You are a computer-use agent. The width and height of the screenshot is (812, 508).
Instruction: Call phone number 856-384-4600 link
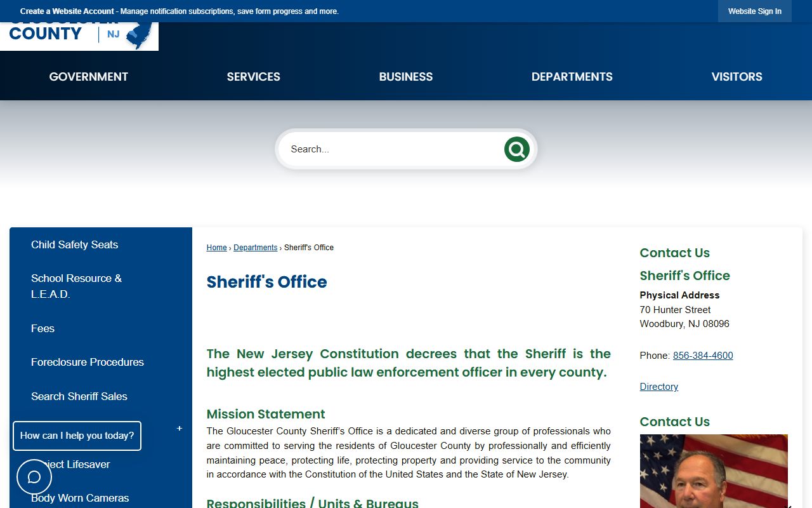coord(703,356)
